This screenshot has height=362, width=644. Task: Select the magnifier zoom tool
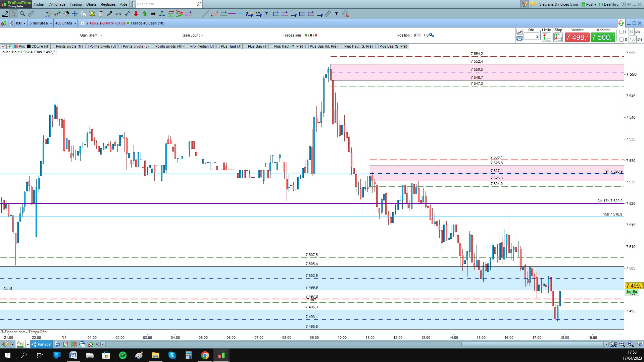pos(22,14)
